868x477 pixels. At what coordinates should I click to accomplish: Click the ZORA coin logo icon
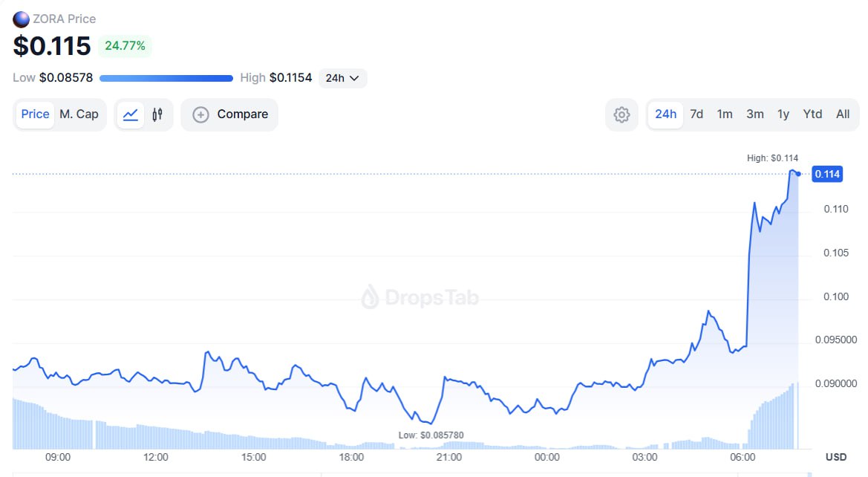click(22, 19)
